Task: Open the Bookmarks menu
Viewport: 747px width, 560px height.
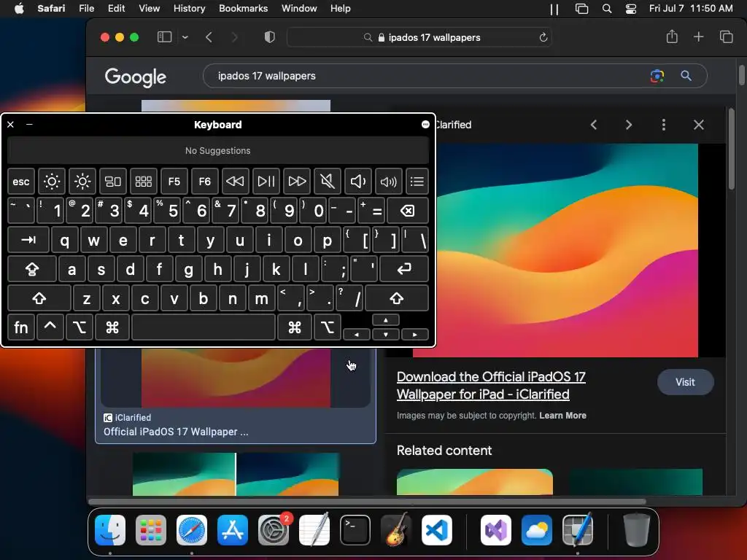Action: 243,9
